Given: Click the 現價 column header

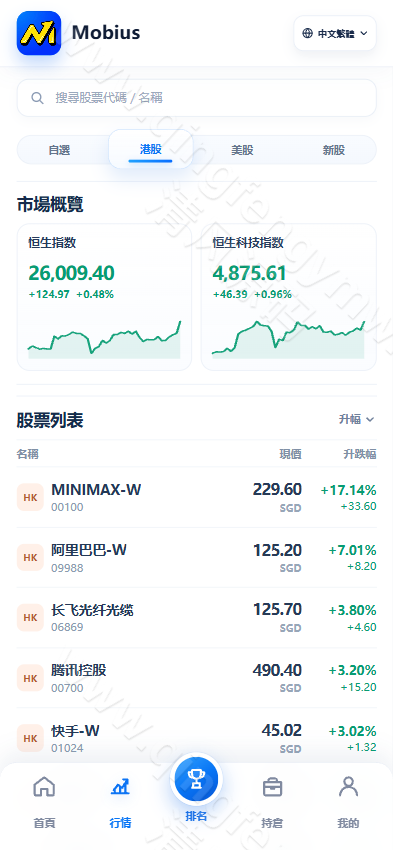Looking at the screenshot, I should (x=291, y=454).
